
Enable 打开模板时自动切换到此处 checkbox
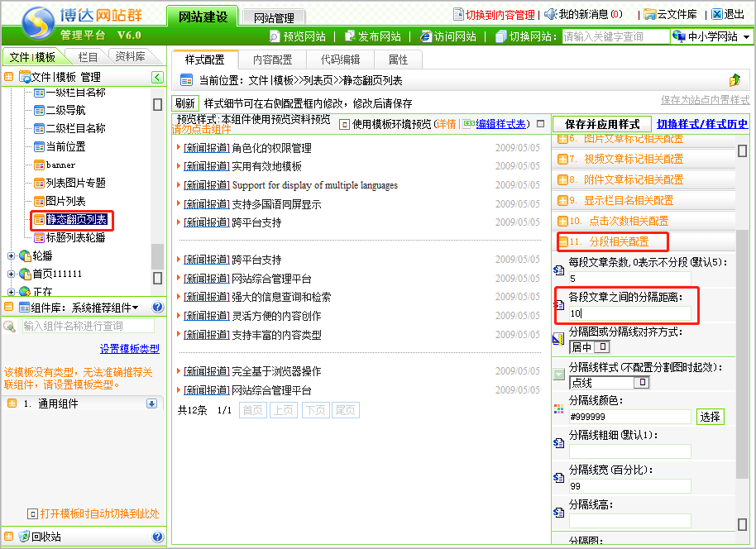click(x=32, y=513)
